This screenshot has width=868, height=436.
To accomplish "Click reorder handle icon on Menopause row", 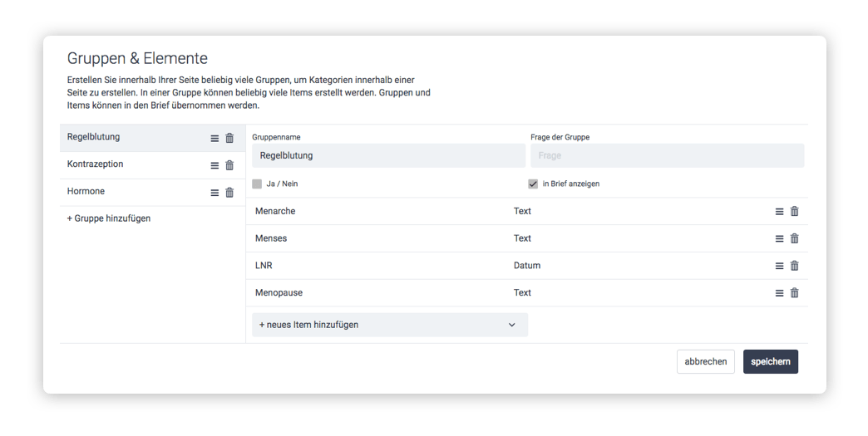I will (x=779, y=293).
